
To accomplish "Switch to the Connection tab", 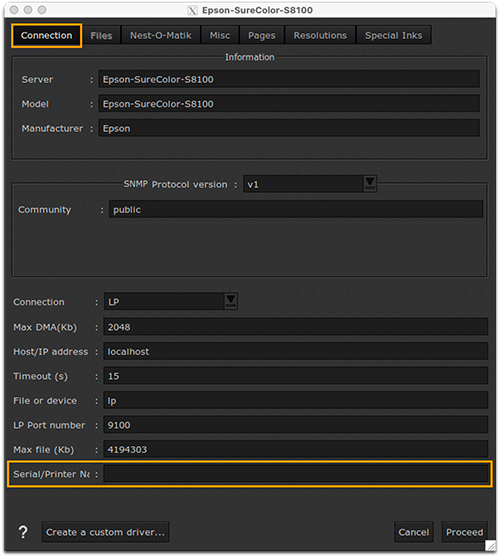I will (47, 36).
